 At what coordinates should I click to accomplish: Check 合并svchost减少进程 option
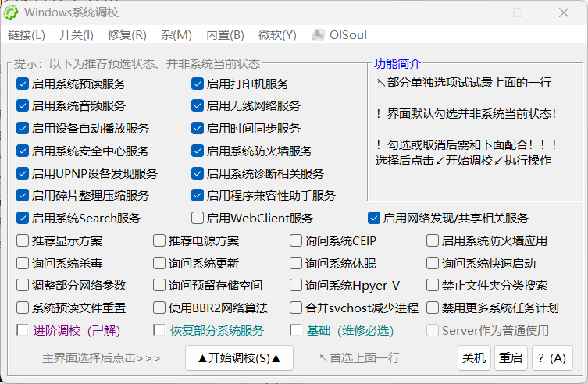tap(296, 308)
